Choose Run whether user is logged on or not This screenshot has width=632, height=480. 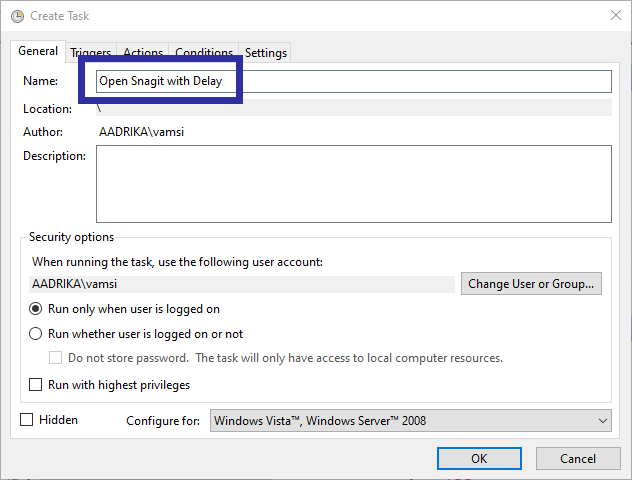(x=36, y=334)
